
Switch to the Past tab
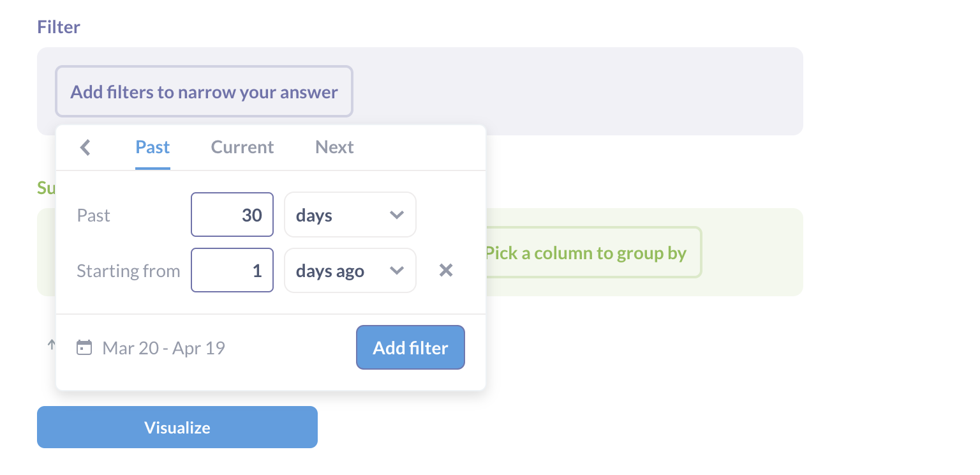click(152, 147)
